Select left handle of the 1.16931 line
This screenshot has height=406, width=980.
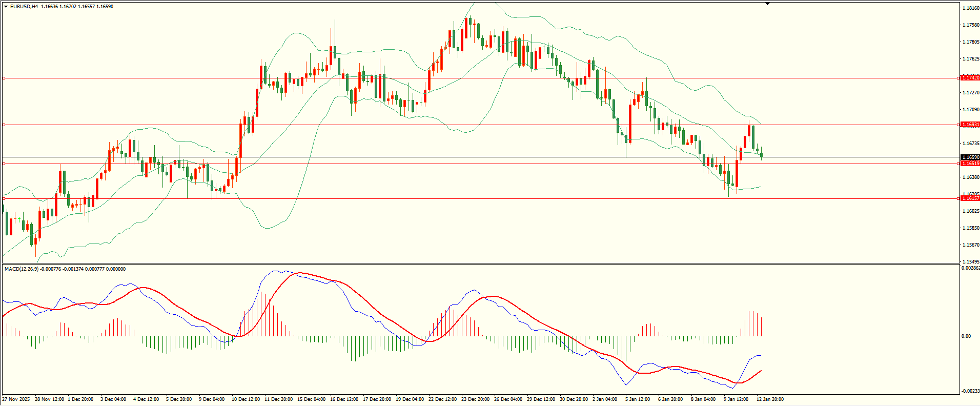click(4, 125)
